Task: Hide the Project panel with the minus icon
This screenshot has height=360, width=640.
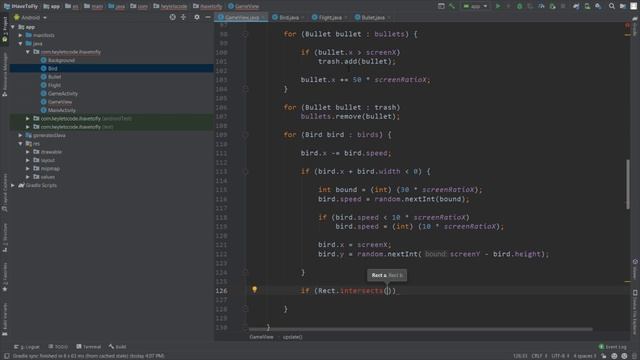Action: click(x=208, y=17)
